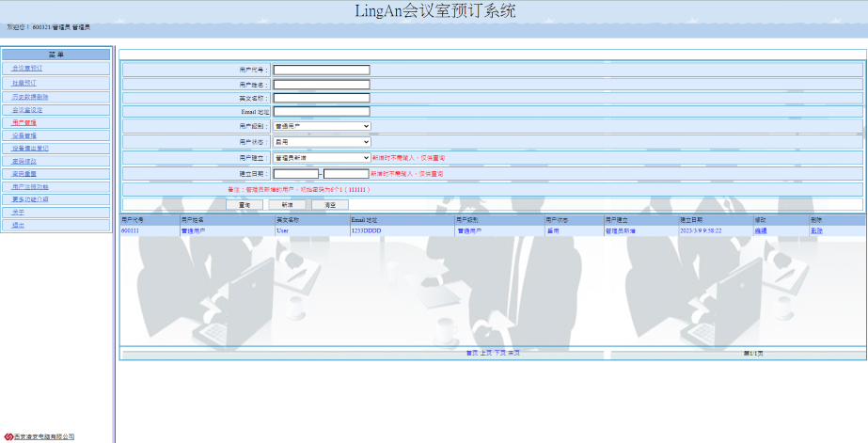Viewport: 868px width, 443px height.
Task: Click the start date field of 建立日期
Action: coord(295,174)
